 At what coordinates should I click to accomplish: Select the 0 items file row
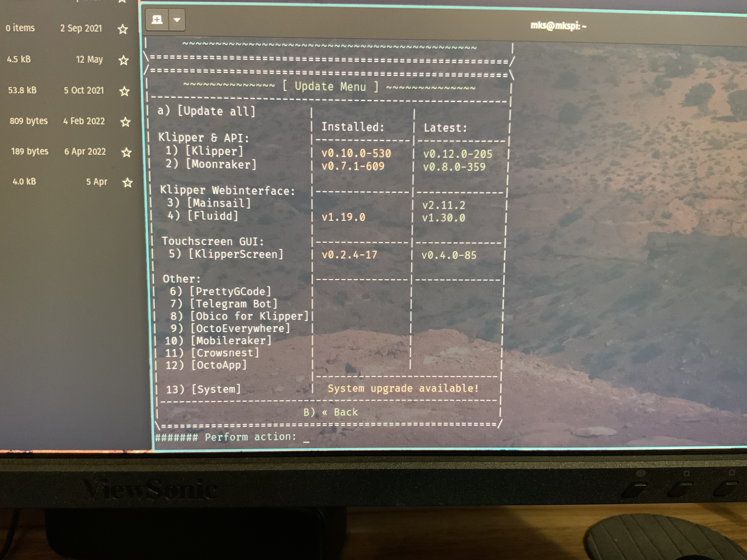tap(20, 28)
